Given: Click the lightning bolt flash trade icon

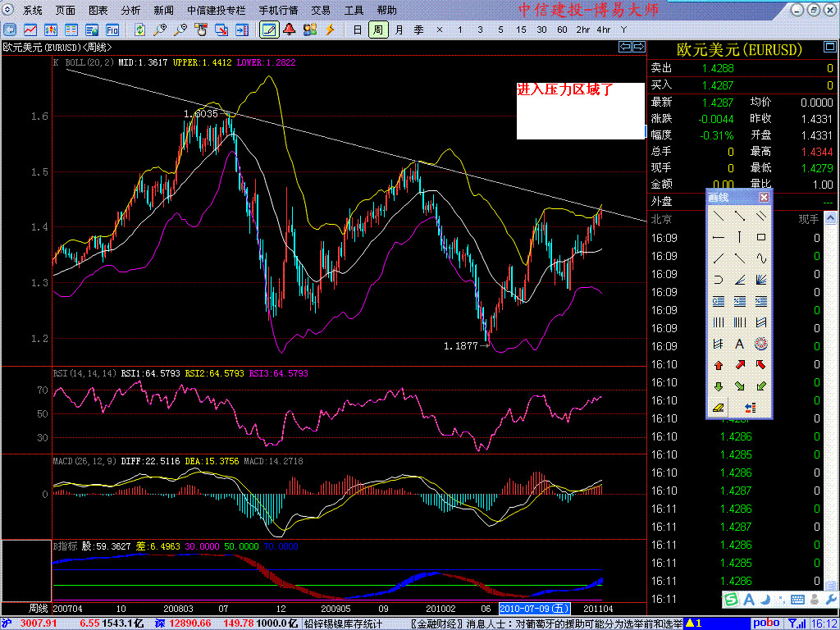Looking at the screenshot, I should click(330, 30).
